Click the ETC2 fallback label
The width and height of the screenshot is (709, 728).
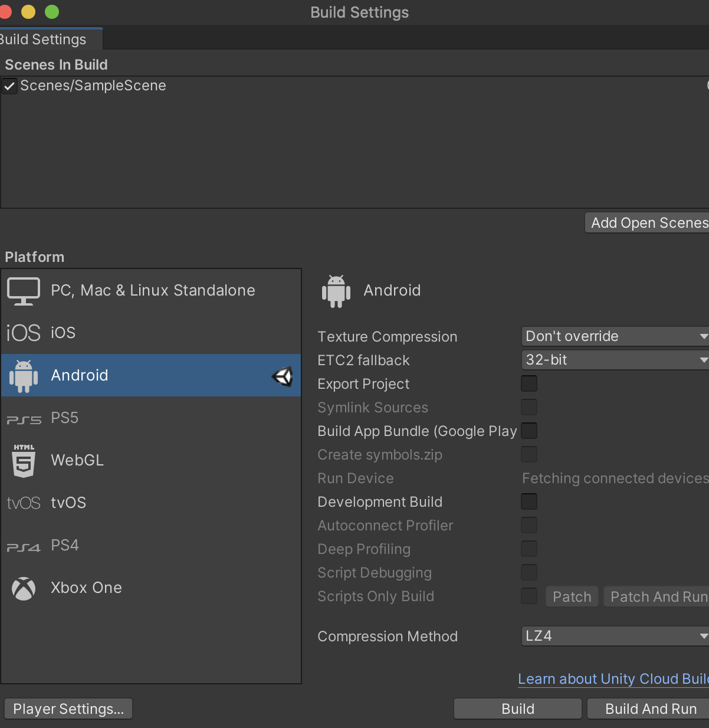click(363, 360)
